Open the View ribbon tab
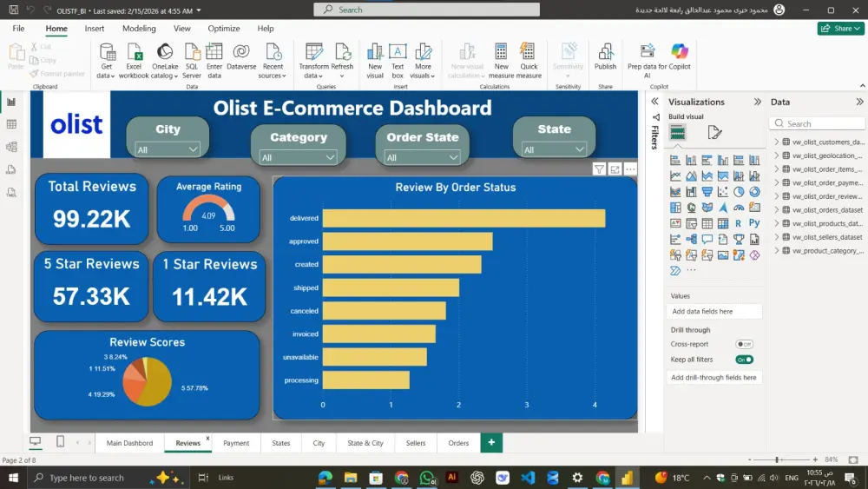 point(181,29)
